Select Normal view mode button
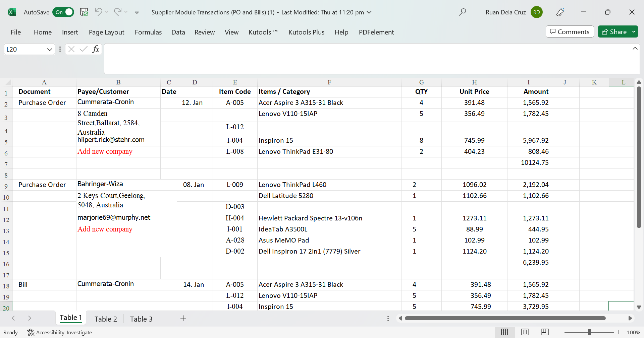Viewport: 644px width, 338px height. 504,332
